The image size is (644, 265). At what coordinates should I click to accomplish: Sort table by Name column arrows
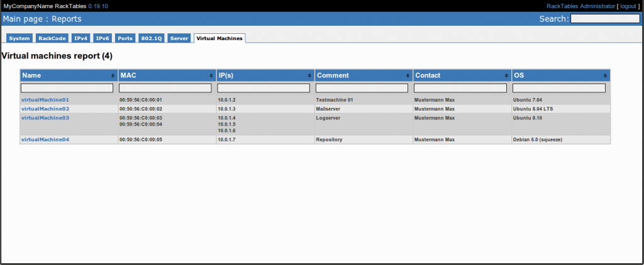(x=113, y=75)
